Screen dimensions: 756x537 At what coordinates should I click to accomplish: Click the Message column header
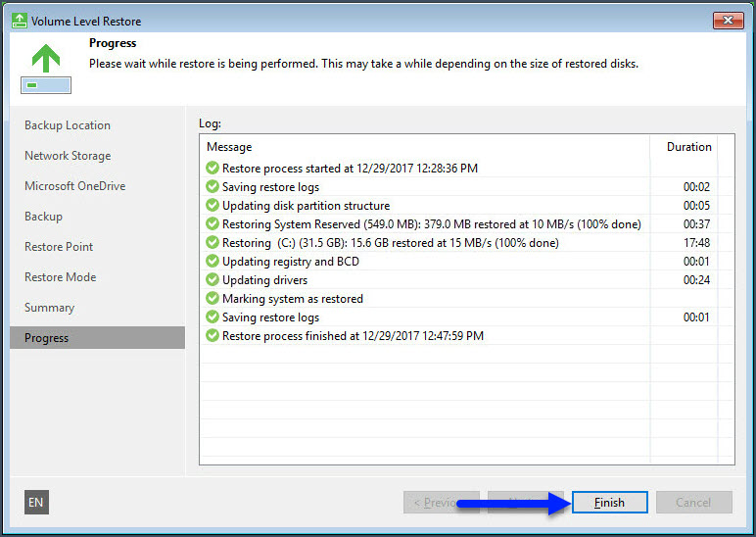229,147
